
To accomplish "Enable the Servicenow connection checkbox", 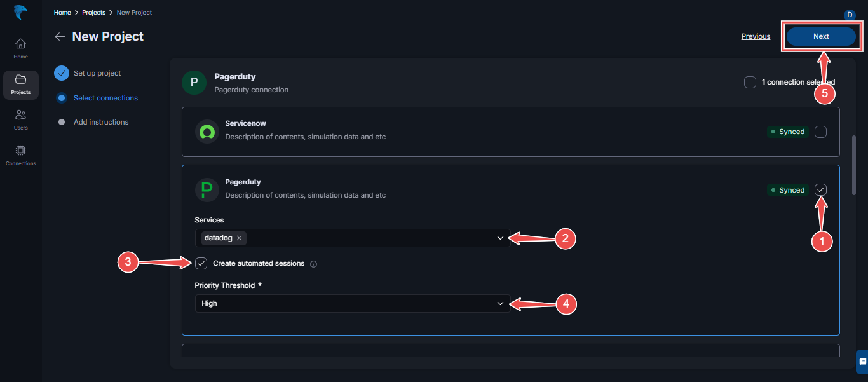I will coord(820,132).
